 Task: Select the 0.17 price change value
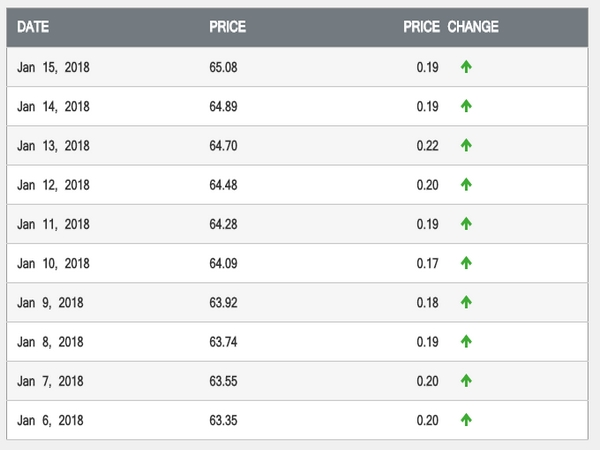point(427,263)
